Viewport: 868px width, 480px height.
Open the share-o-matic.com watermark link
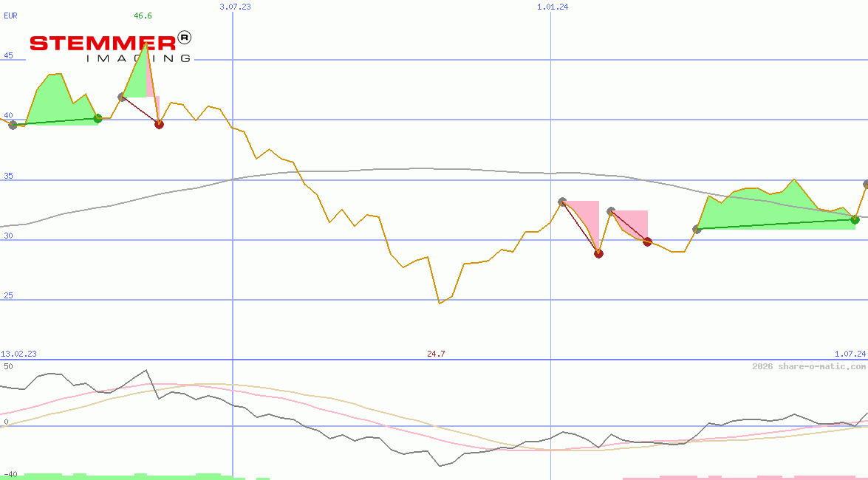(x=809, y=366)
